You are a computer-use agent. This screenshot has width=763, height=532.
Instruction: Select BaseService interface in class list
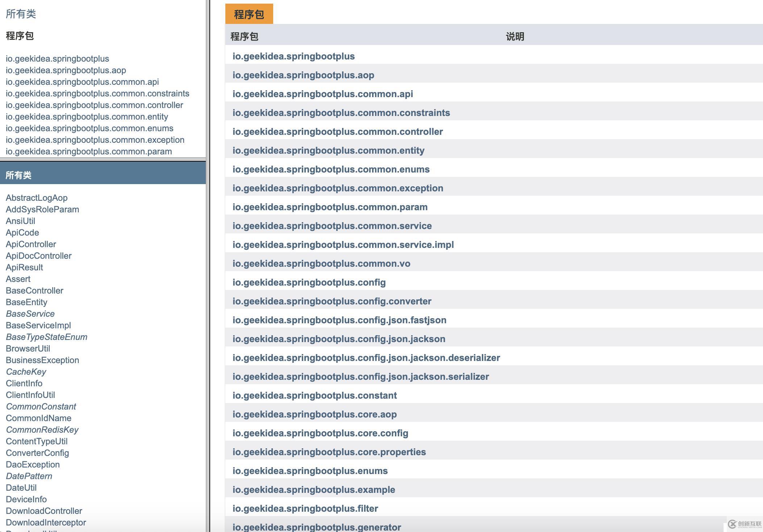pos(30,313)
